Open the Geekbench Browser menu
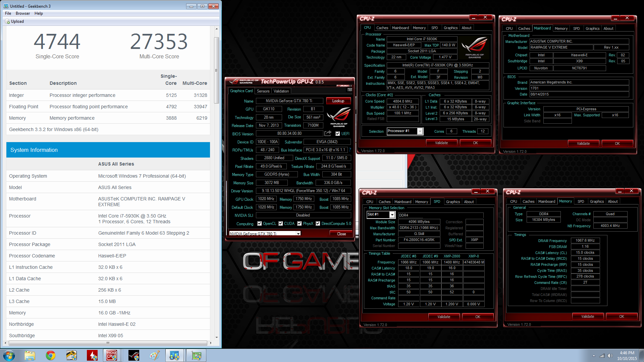This screenshot has width=644, height=362. coord(23,13)
